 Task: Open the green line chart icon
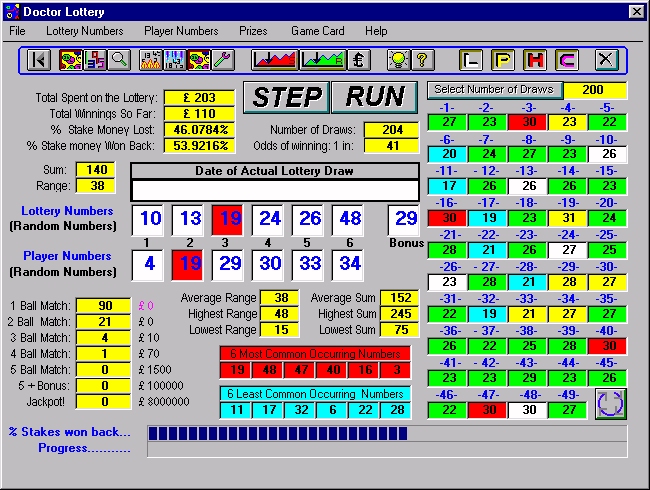(322, 60)
